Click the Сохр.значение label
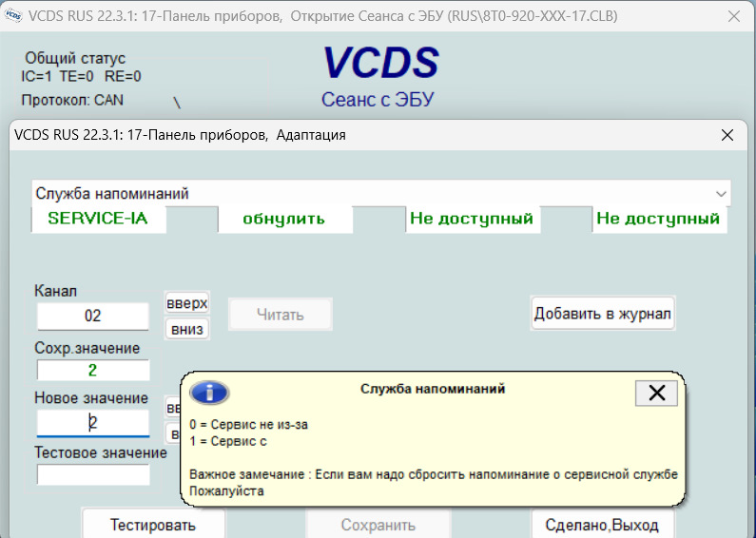756x538 pixels. [87, 348]
